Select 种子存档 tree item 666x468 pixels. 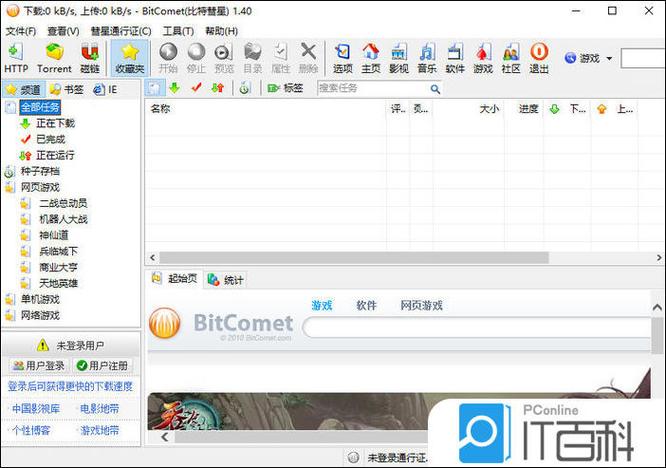pos(40,171)
